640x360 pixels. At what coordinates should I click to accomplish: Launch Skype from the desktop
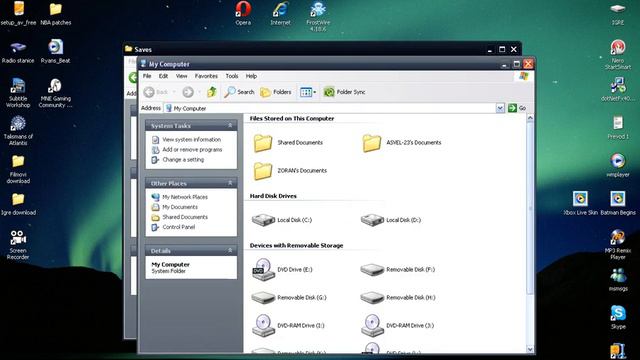pyautogui.click(x=618, y=318)
